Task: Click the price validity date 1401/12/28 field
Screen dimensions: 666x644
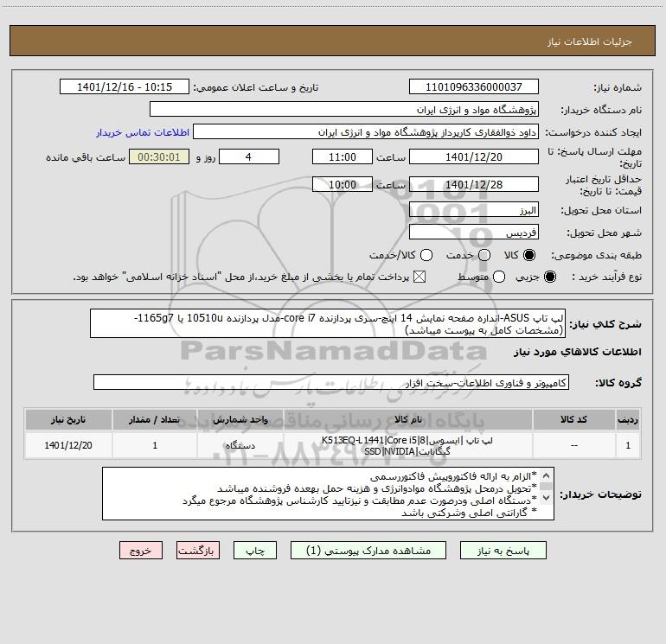Action: (x=474, y=184)
